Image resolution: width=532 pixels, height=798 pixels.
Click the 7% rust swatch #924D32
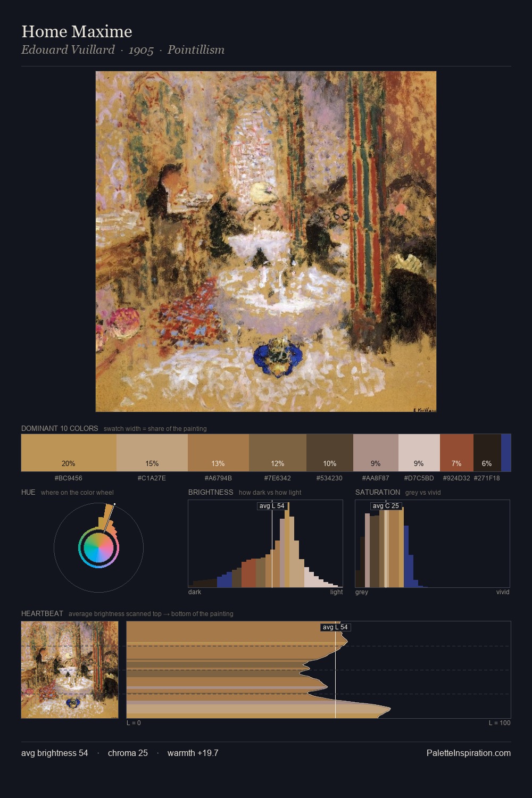coord(456,453)
